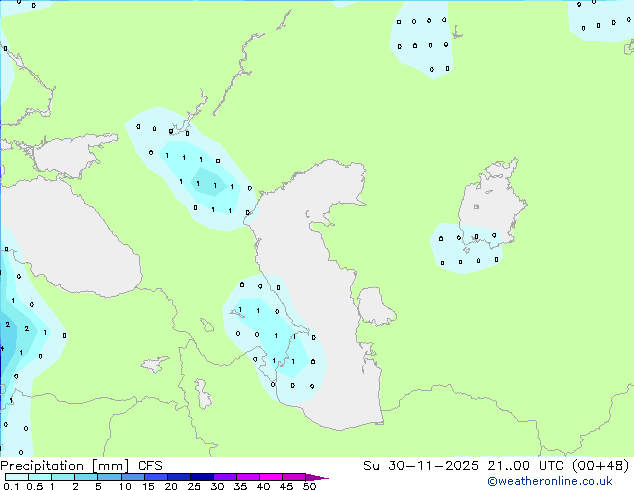The width and height of the screenshot is (634, 490).
Task: Click the legend label "30"
Action: pos(217,486)
